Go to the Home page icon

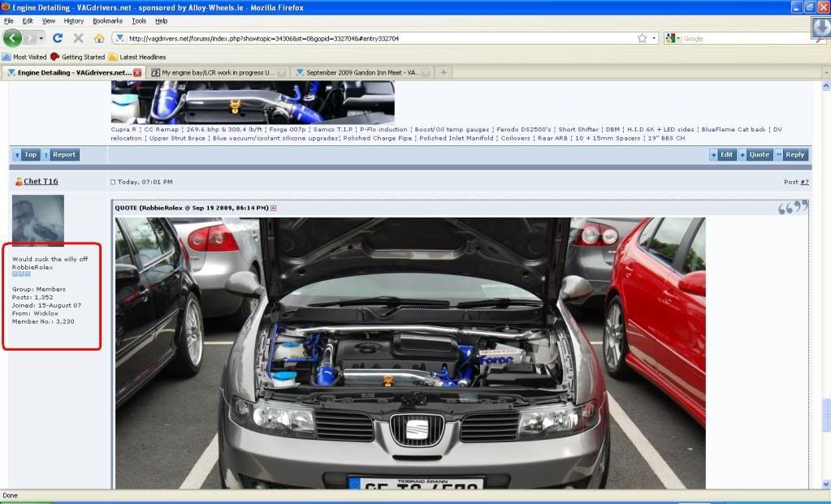[x=99, y=38]
